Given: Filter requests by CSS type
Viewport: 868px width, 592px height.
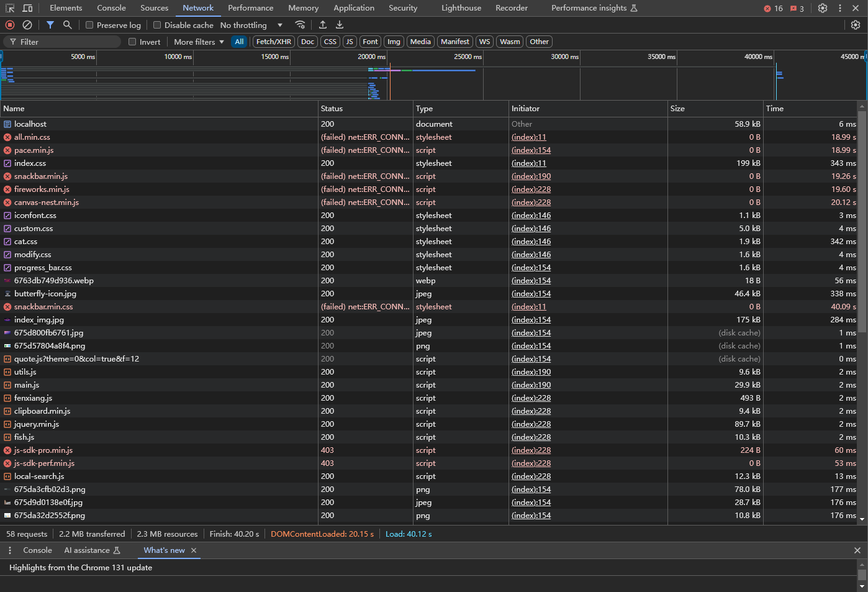Looking at the screenshot, I should click(330, 42).
